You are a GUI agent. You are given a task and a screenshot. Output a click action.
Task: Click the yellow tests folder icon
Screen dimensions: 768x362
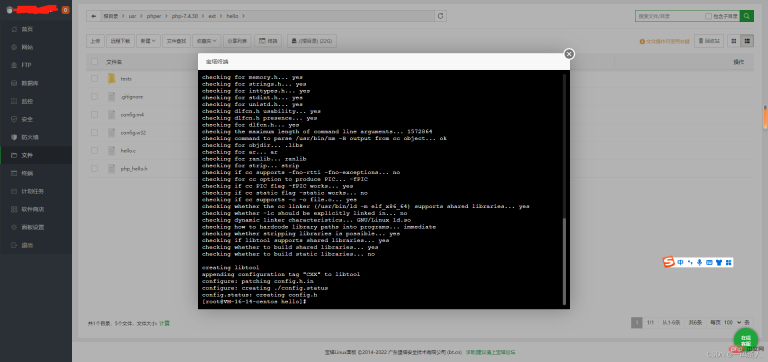tap(112, 78)
